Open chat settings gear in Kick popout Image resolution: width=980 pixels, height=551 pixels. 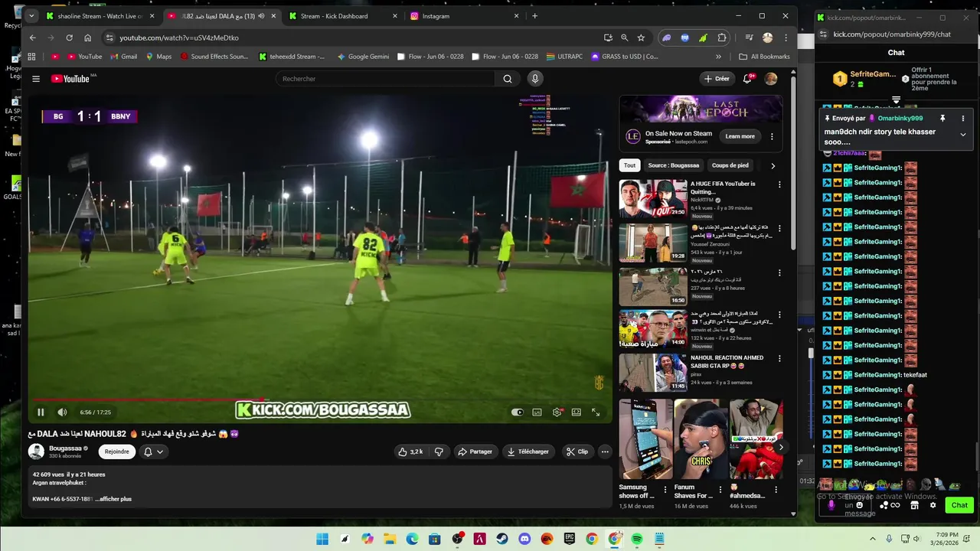(x=933, y=505)
